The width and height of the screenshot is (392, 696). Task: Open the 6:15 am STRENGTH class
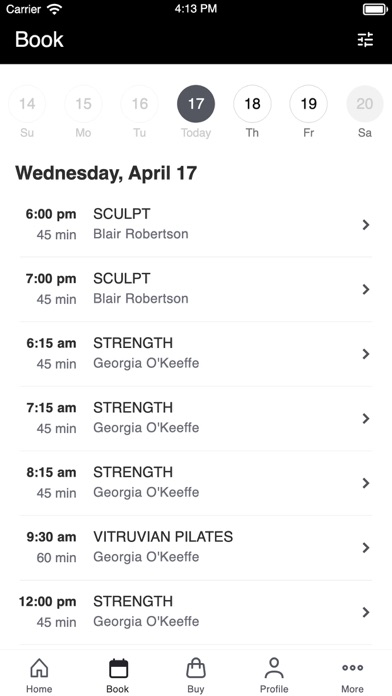pos(196,354)
